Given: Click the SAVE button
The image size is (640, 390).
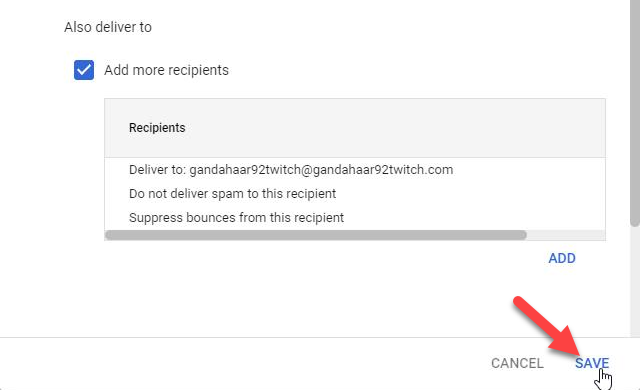Looking at the screenshot, I should pyautogui.click(x=592, y=363).
